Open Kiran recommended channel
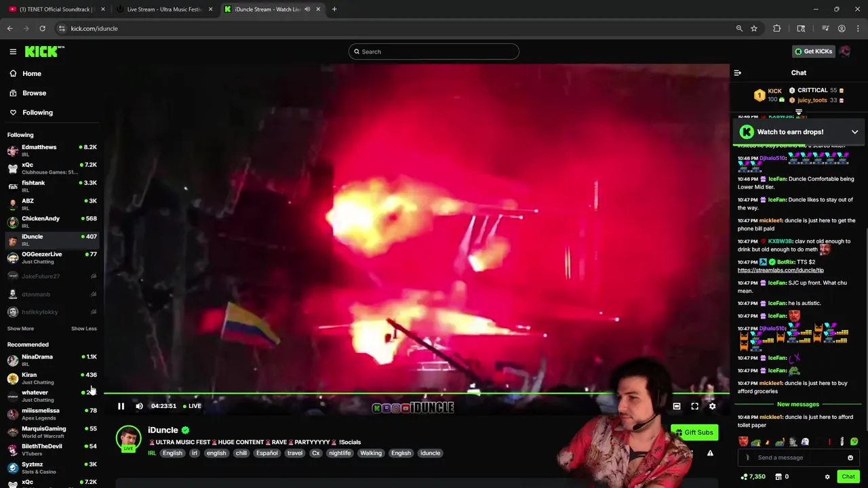Image resolution: width=868 pixels, height=488 pixels. coord(52,378)
